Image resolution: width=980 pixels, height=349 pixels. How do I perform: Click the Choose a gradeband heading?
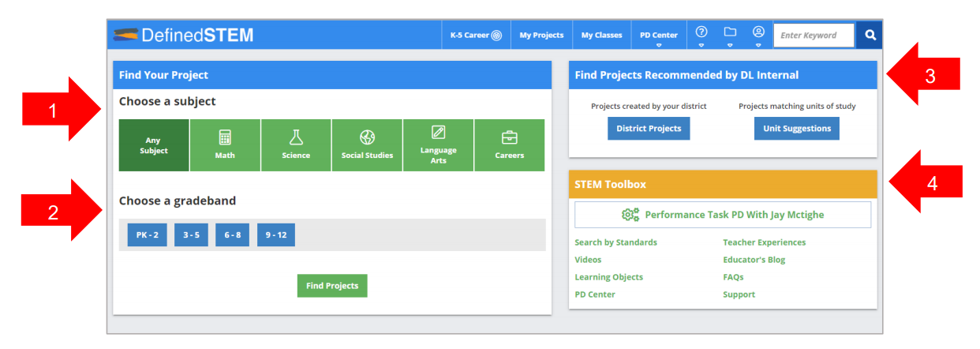point(178,201)
